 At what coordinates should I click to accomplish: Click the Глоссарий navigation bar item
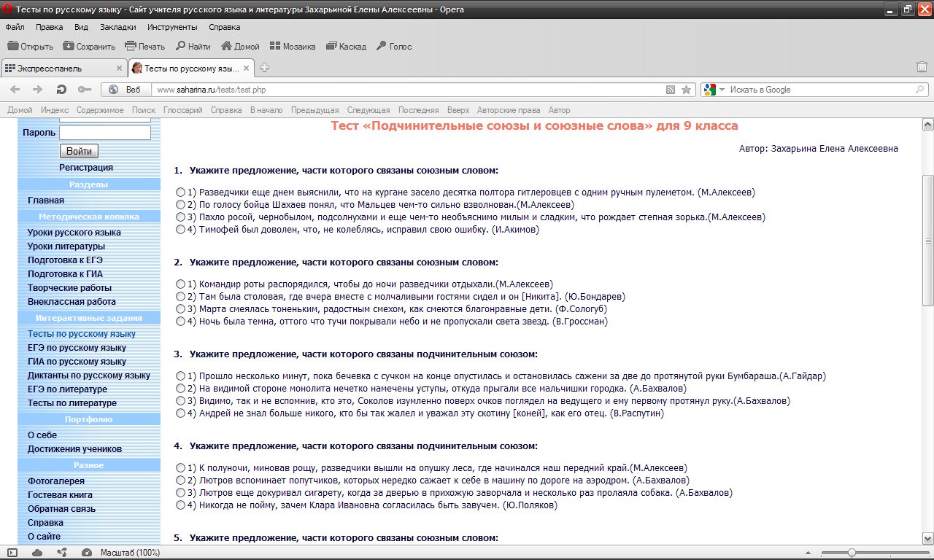(183, 110)
